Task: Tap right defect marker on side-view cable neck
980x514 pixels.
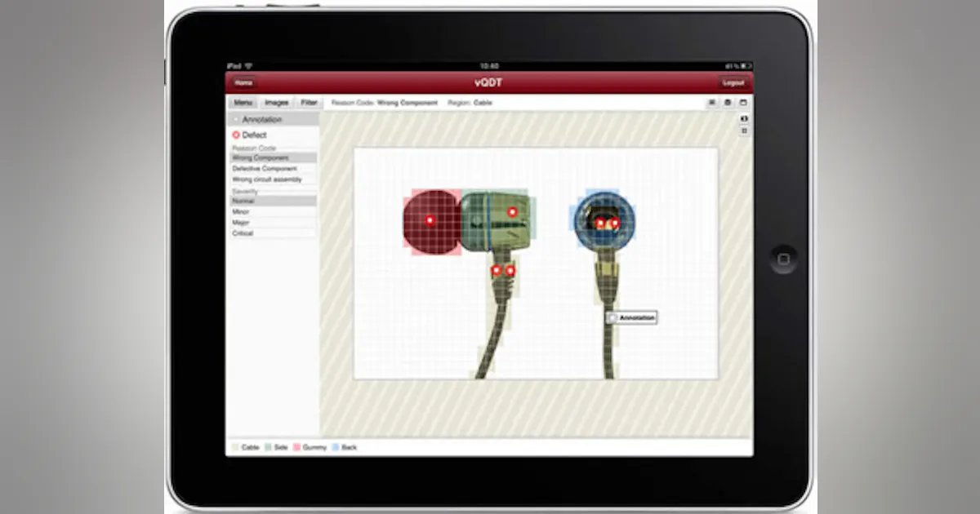Action: point(510,270)
